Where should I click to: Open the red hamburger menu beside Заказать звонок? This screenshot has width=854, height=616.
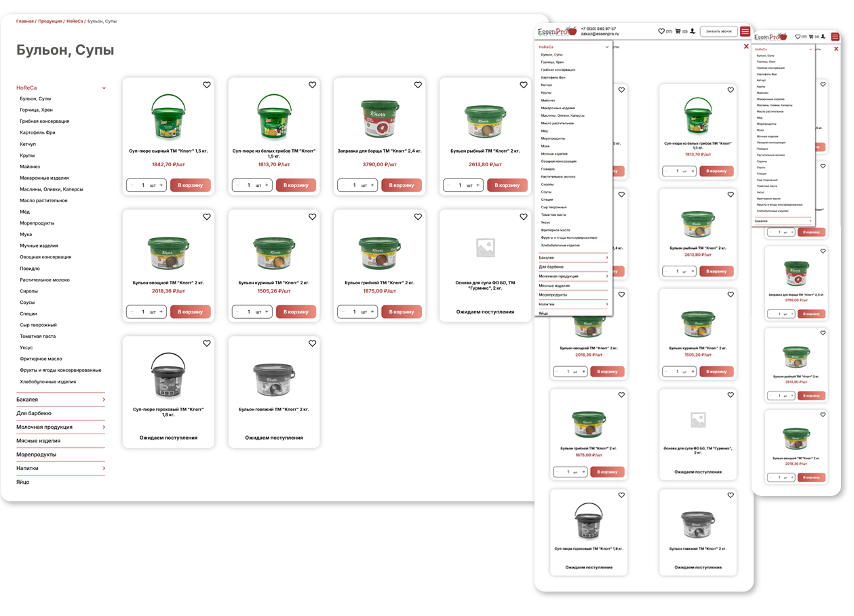(745, 31)
